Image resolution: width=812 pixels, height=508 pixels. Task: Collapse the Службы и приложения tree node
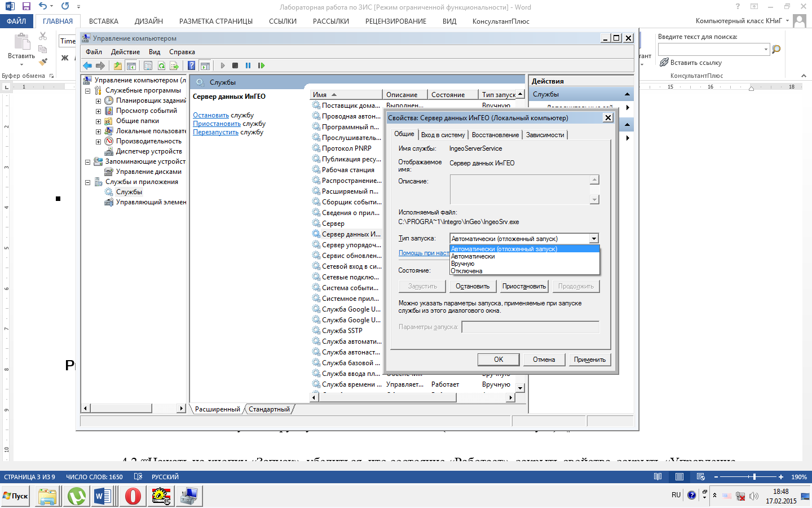88,182
